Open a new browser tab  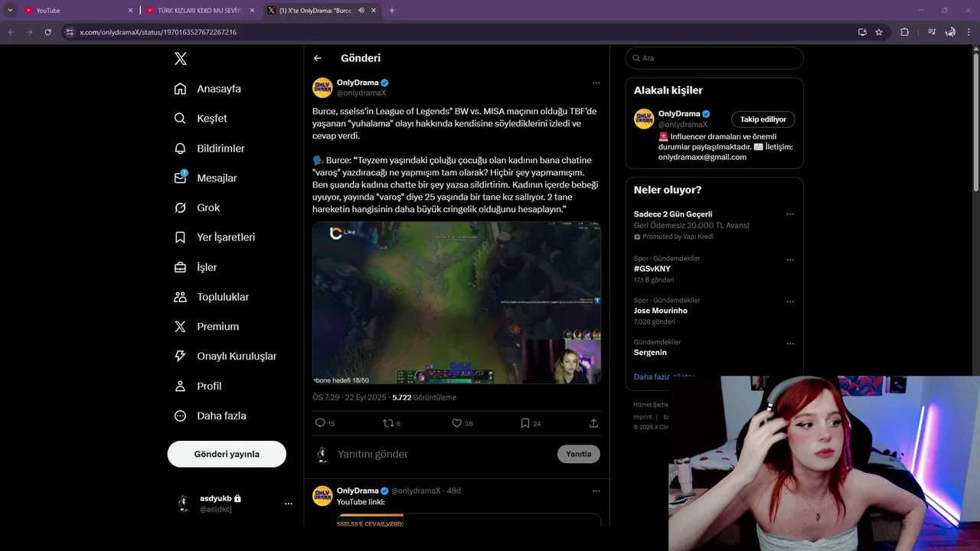[392, 11]
